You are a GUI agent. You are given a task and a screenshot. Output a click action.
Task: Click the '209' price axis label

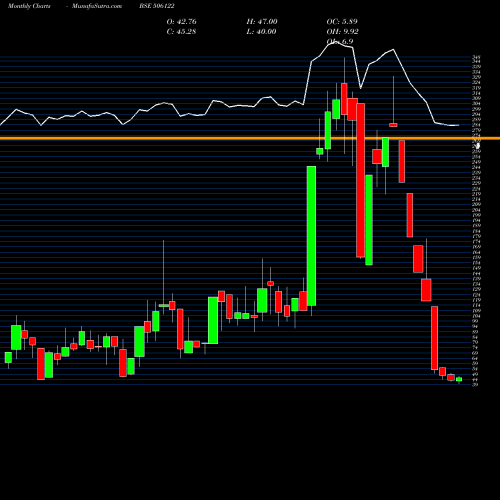tap(476, 205)
